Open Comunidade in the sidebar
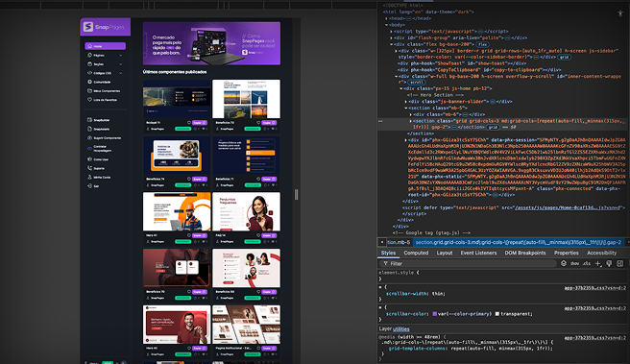 pos(102,82)
